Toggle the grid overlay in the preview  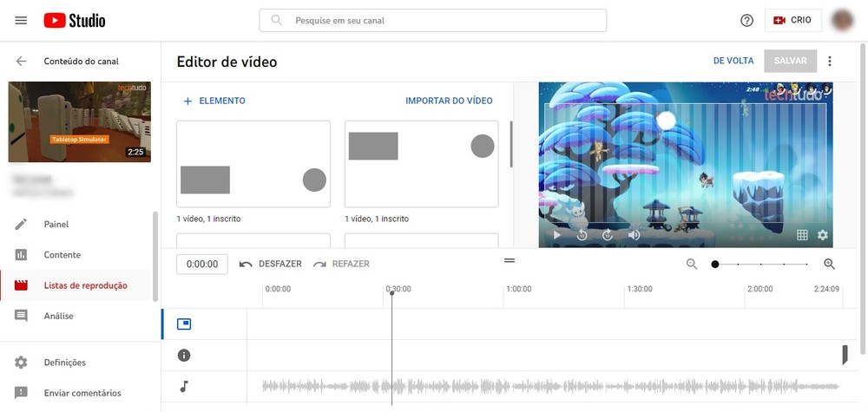(x=802, y=235)
